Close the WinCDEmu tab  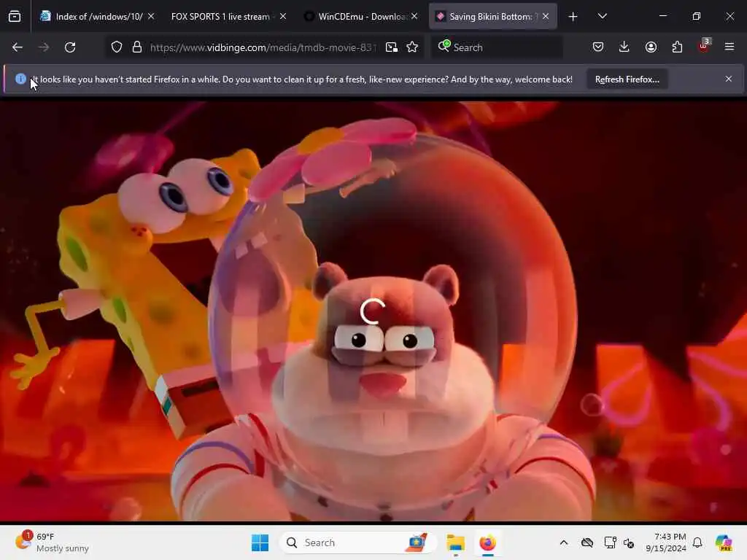[414, 17]
